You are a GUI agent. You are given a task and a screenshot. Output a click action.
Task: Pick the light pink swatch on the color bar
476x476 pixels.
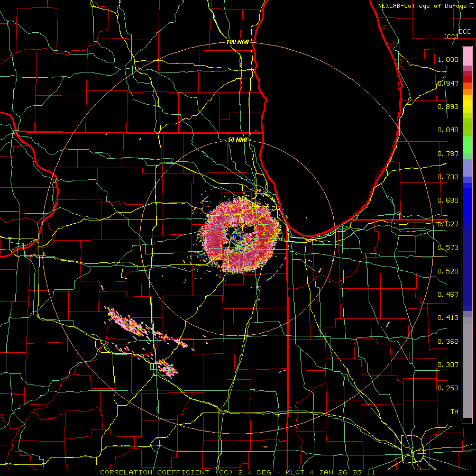click(x=467, y=56)
